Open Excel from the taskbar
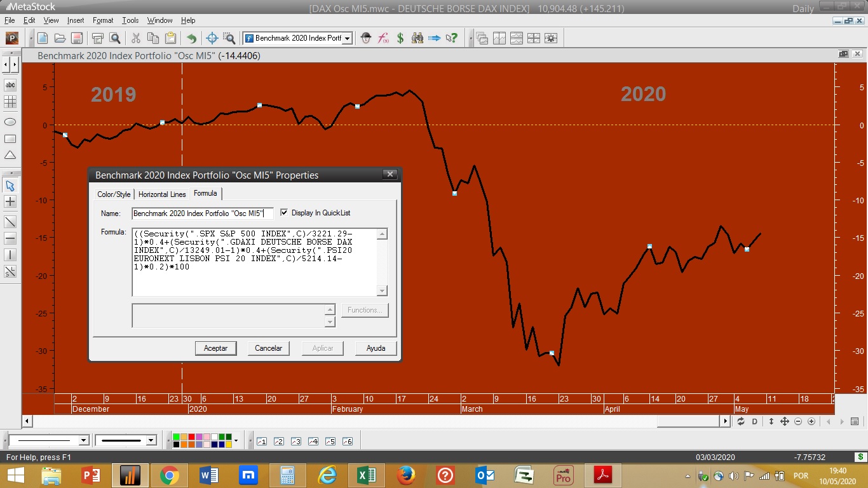The width and height of the screenshot is (868, 488). [x=367, y=475]
